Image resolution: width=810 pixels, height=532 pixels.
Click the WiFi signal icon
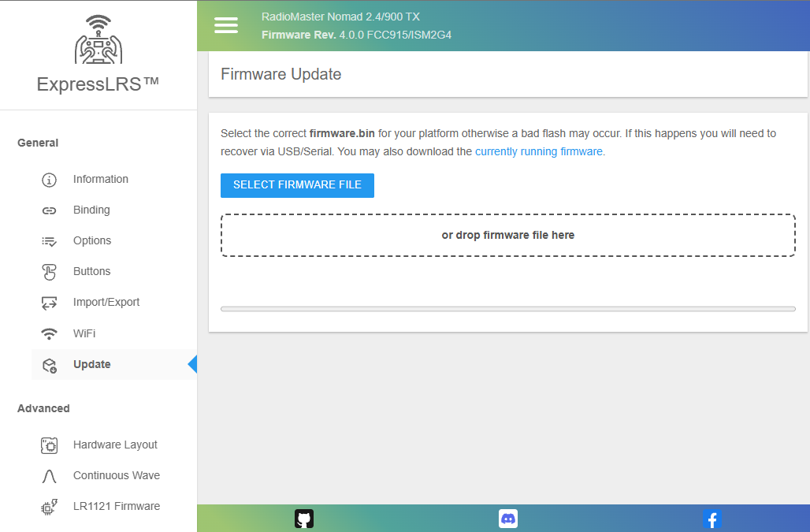tap(49, 333)
